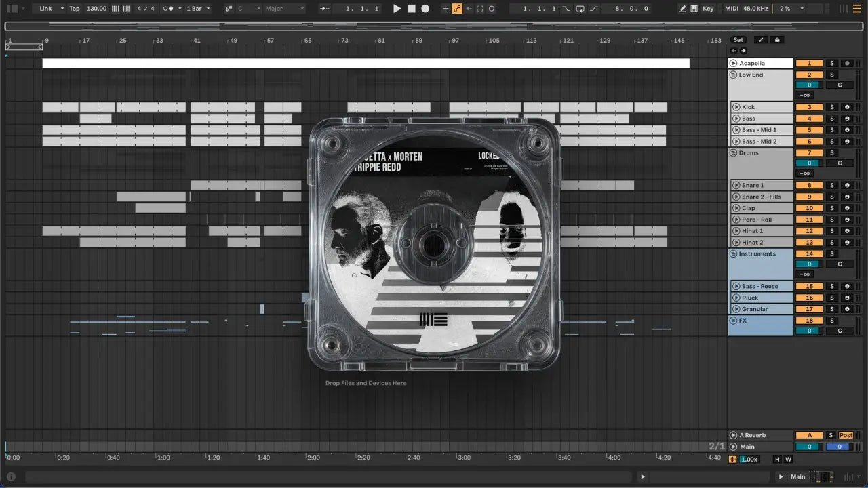
Task: Start playback with the Play button
Action: 397,9
